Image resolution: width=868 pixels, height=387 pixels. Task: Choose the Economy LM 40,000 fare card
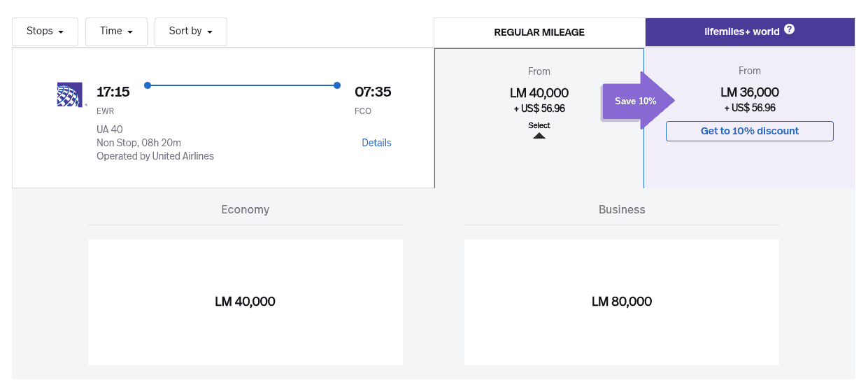point(245,302)
